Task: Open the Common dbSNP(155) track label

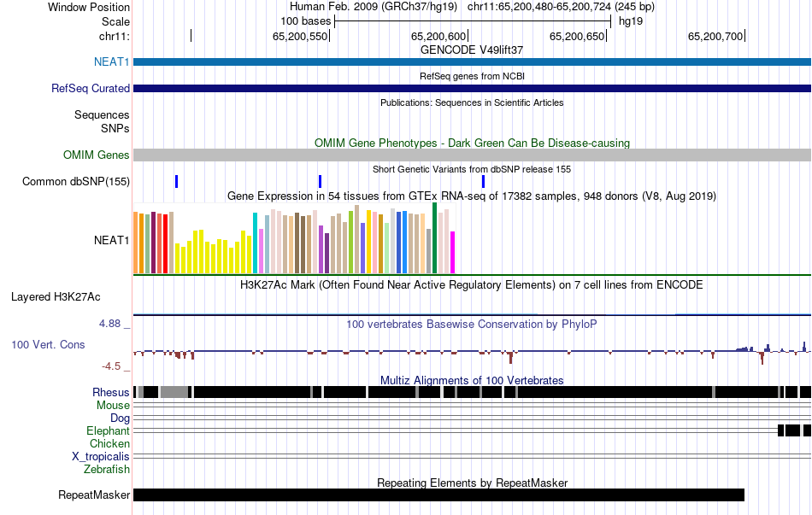Action: tap(76, 182)
